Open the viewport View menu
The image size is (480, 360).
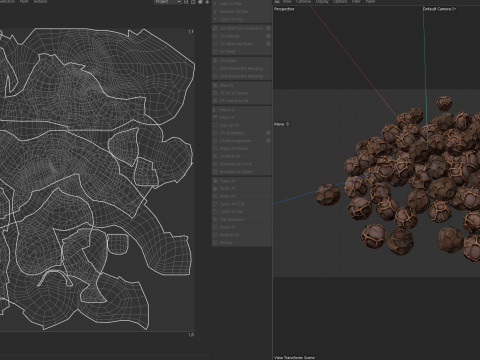(287, 2)
